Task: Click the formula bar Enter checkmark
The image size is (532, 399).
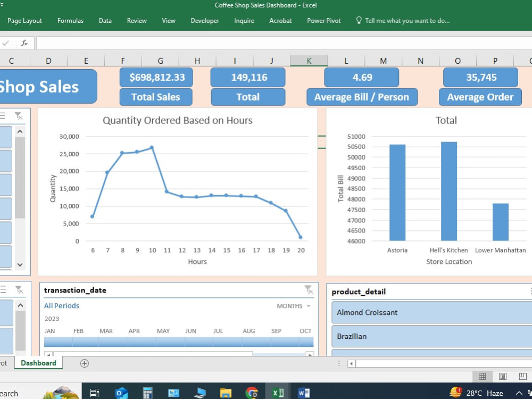Action: pos(6,43)
